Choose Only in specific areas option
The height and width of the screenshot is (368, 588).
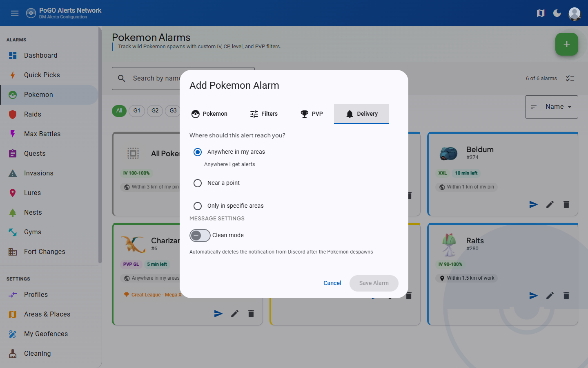(198, 206)
